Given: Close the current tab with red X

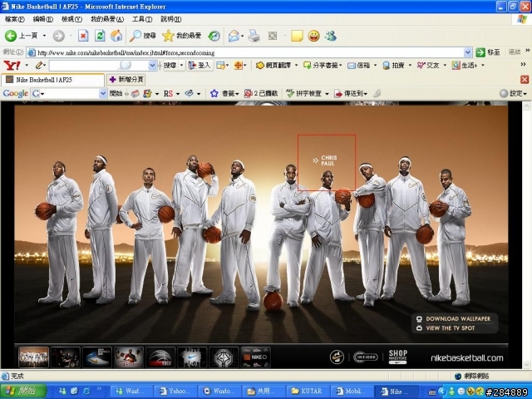Looking at the screenshot, I should [x=525, y=80].
